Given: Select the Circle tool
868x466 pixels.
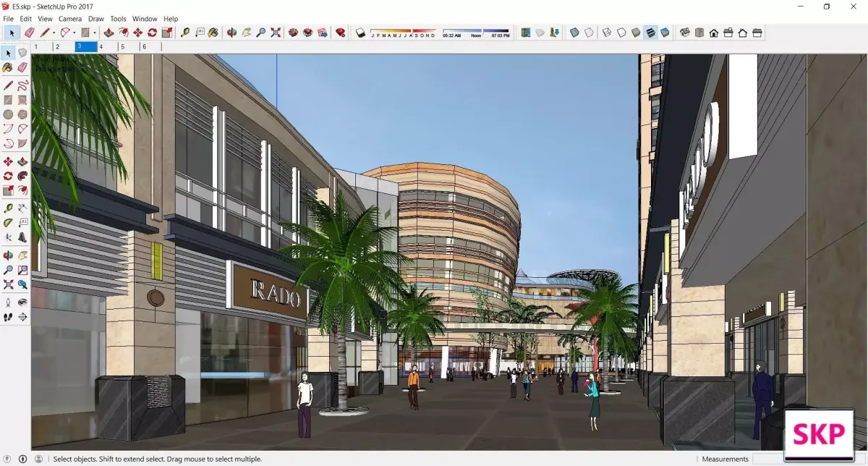Looking at the screenshot, I should 8,114.
